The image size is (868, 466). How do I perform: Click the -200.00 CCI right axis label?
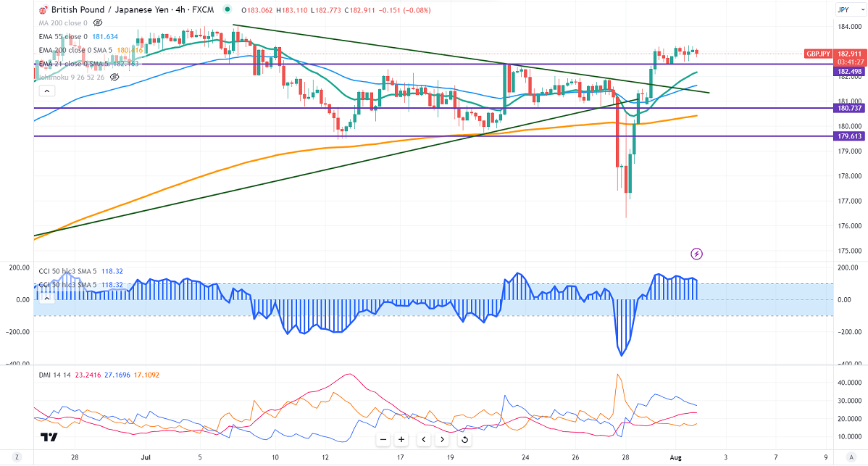[x=849, y=332]
